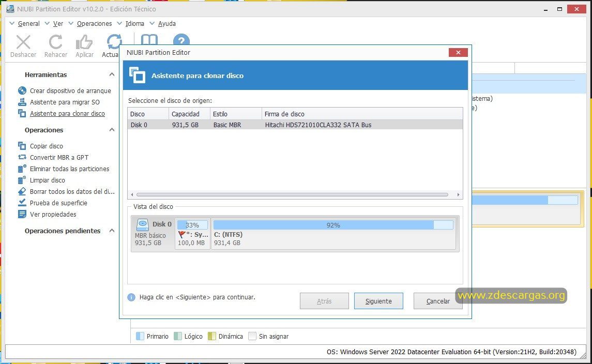The height and width of the screenshot is (364, 592).
Task: Click the Limpiar disco icon
Action: (22, 180)
